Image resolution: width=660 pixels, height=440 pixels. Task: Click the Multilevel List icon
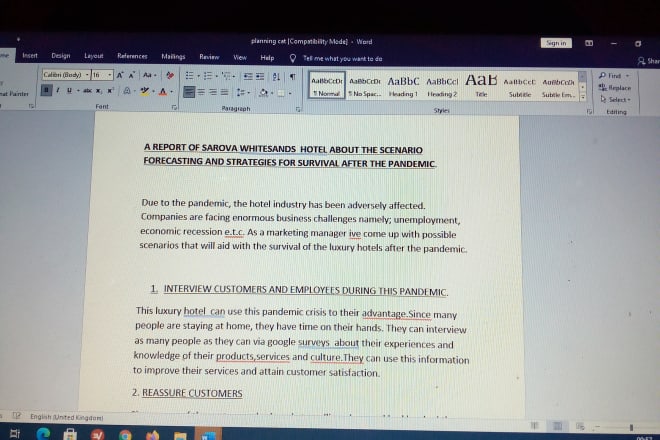pos(226,76)
